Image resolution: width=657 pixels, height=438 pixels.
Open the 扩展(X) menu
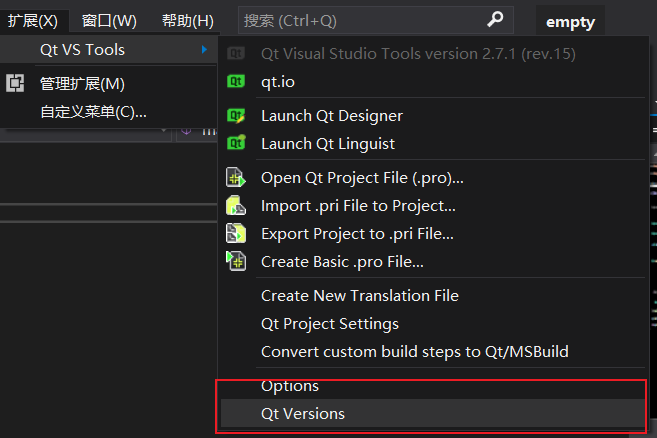(x=33, y=21)
